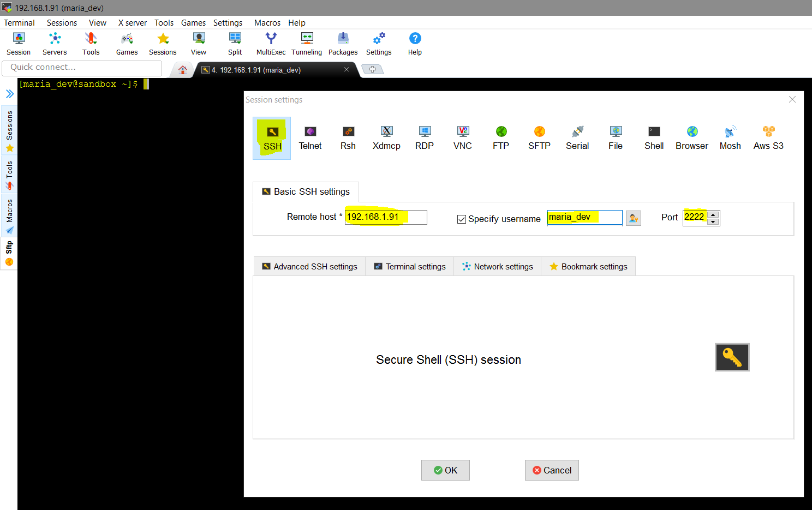The height and width of the screenshot is (510, 812).
Task: Select the Telnet session type icon
Action: (310, 138)
